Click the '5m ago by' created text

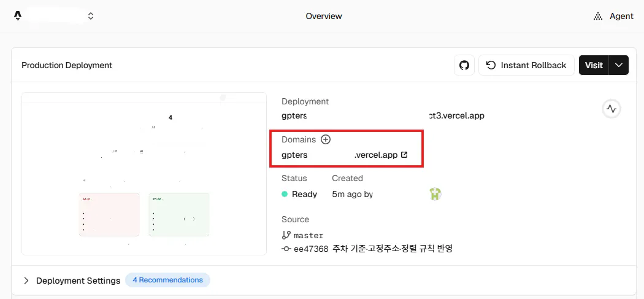353,194
